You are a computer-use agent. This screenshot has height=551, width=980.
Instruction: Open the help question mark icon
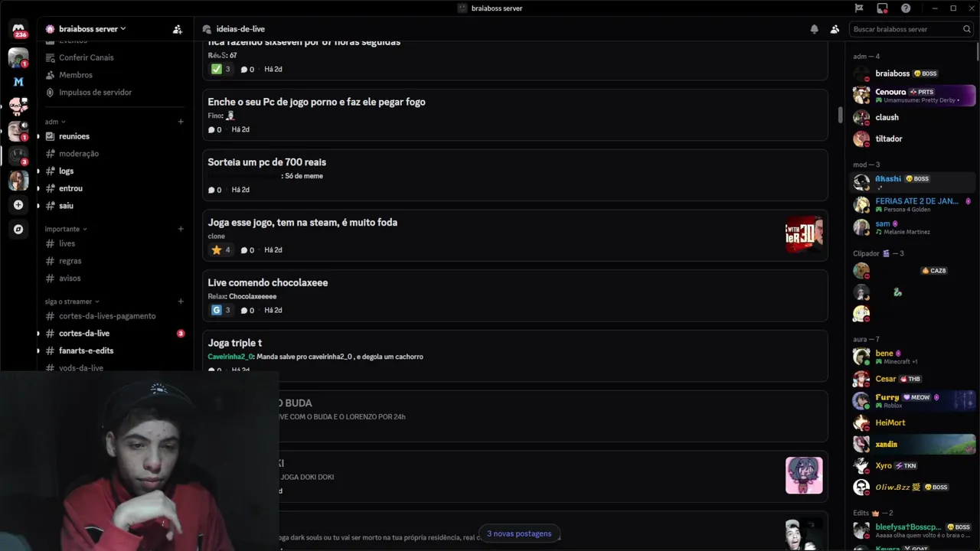tap(906, 8)
